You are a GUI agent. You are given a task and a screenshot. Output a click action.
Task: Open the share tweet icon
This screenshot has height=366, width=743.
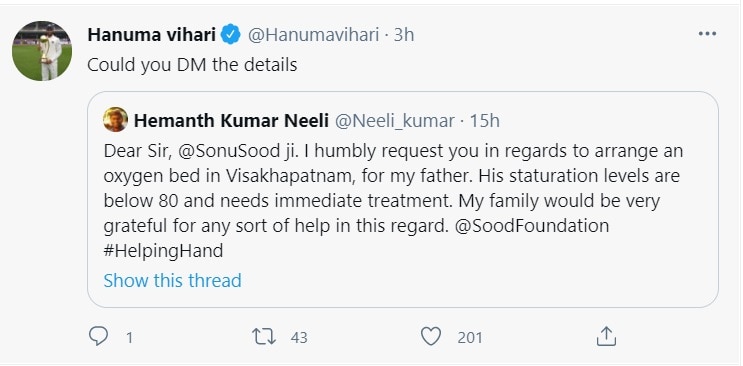tap(606, 336)
